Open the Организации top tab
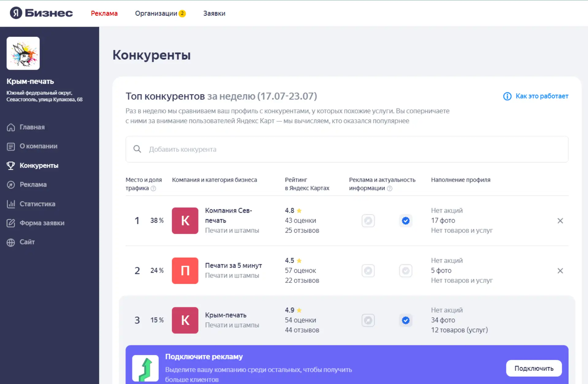 point(156,13)
